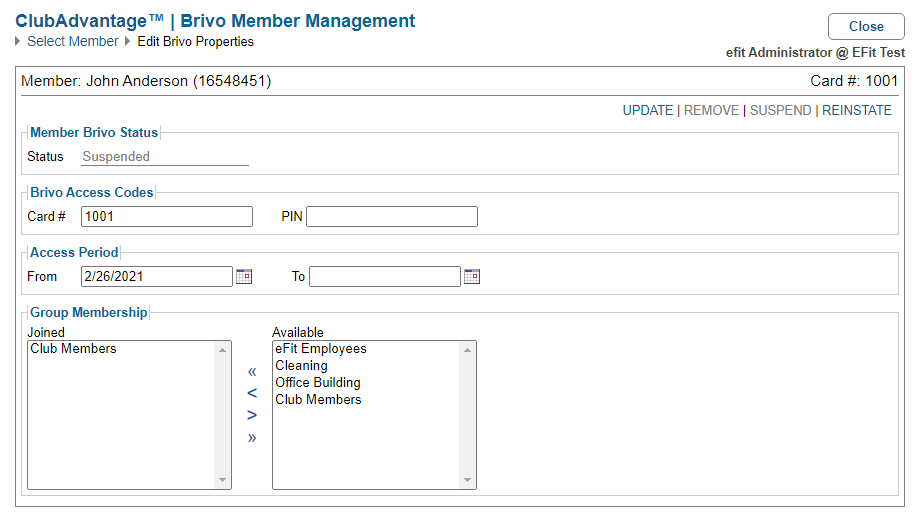Click the Member John Anderson header text
This screenshot has height=516, width=920.
[x=146, y=81]
